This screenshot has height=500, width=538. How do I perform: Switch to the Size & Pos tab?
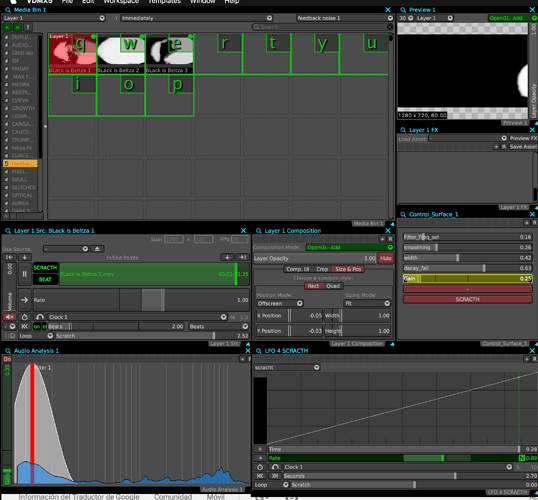click(348, 269)
